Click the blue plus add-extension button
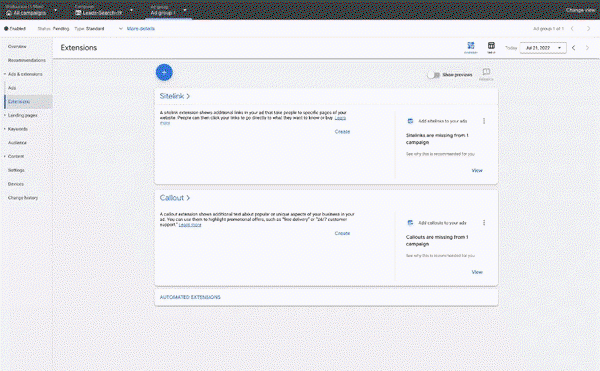This screenshot has height=371, width=600. pos(164,72)
